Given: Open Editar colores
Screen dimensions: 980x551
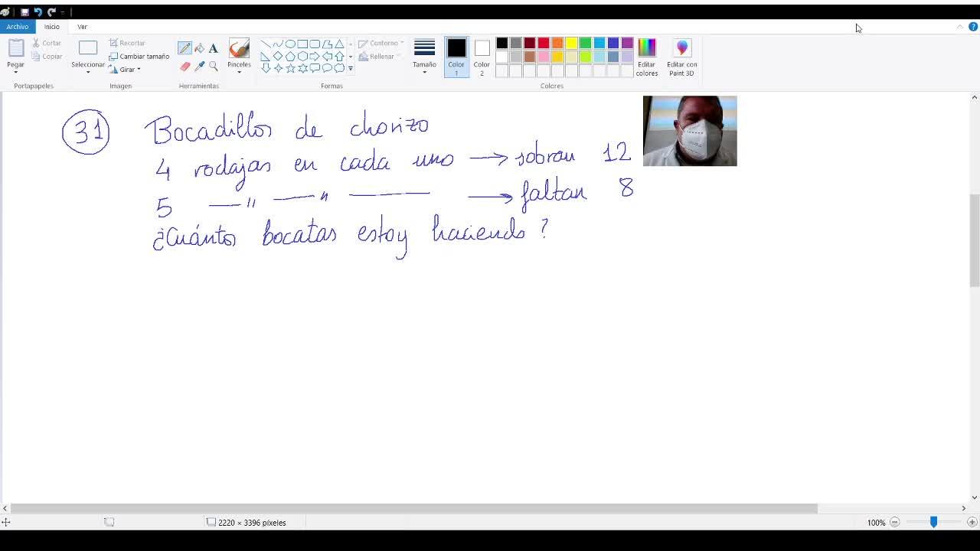Looking at the screenshot, I should (x=647, y=57).
